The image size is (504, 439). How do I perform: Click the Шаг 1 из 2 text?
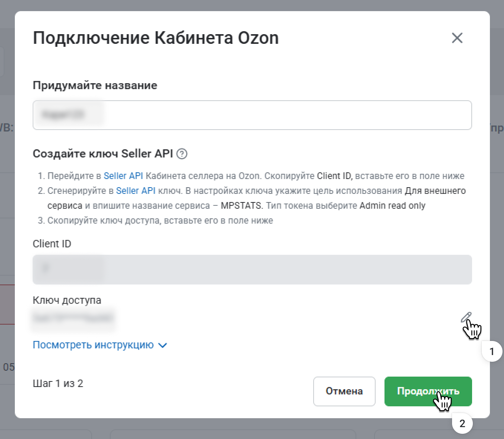click(58, 383)
